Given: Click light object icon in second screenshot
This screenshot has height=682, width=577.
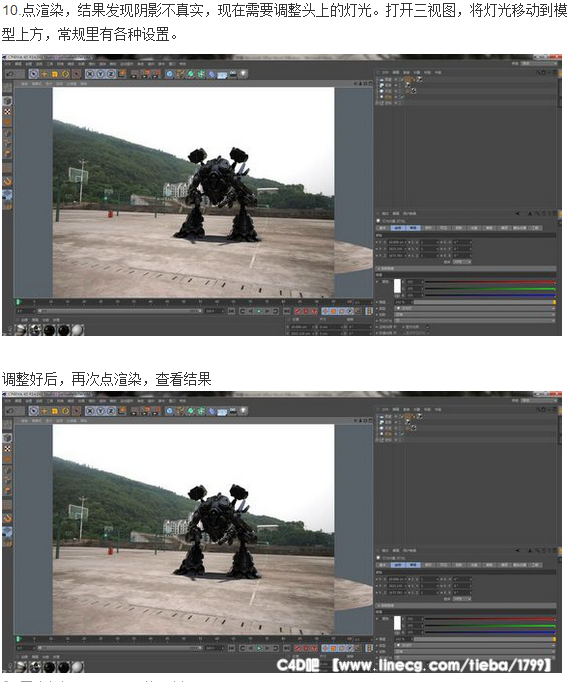Looking at the screenshot, I should [243, 411].
